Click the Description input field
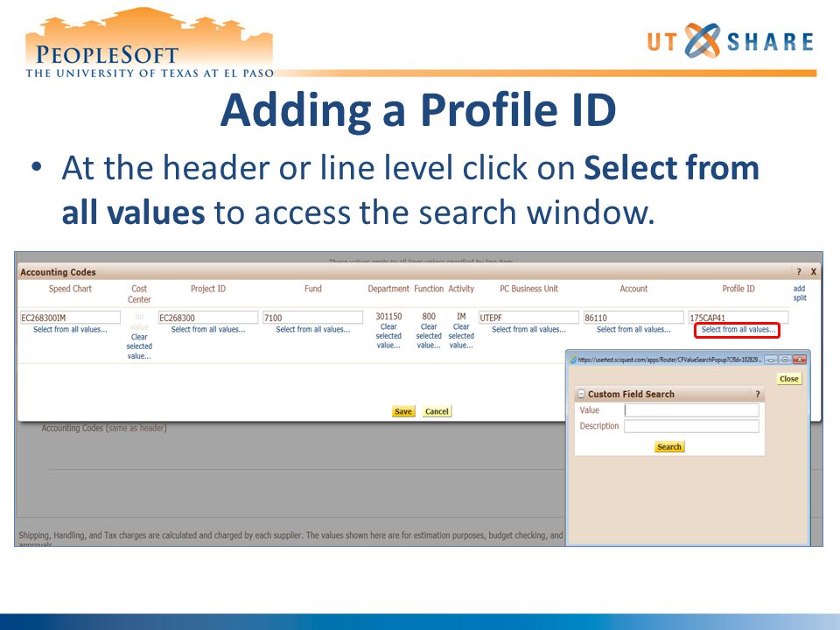The image size is (840, 630). [691, 426]
